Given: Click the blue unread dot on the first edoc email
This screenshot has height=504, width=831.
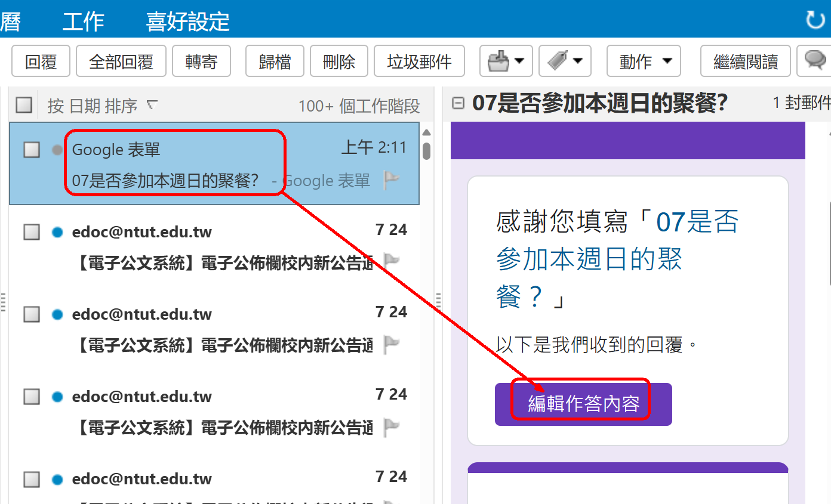Looking at the screenshot, I should click(x=57, y=232).
